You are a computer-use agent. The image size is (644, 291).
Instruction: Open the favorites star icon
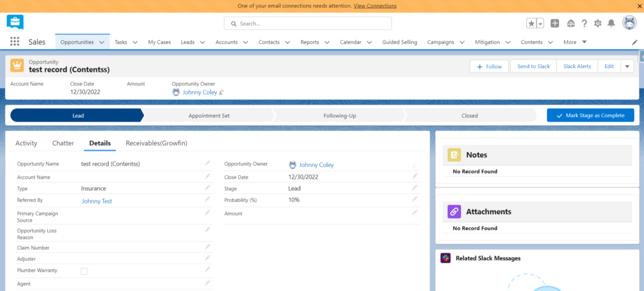[531, 23]
